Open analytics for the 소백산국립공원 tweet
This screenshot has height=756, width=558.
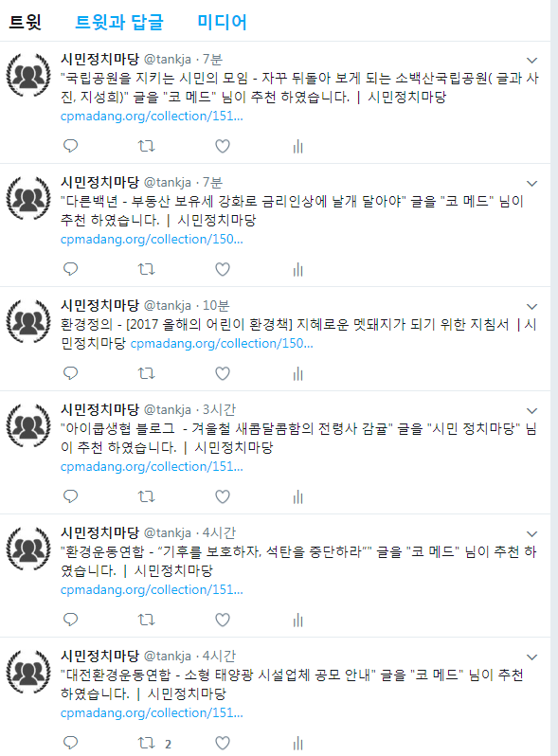coord(298,146)
